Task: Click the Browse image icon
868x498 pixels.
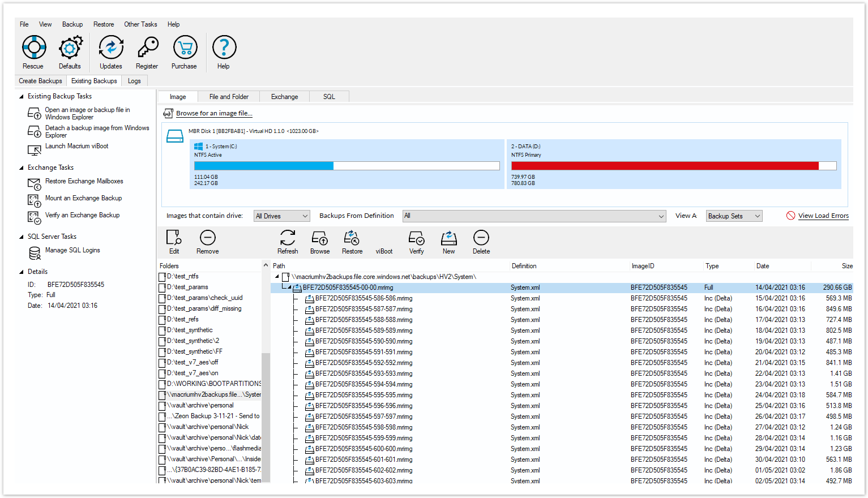Action: (320, 238)
